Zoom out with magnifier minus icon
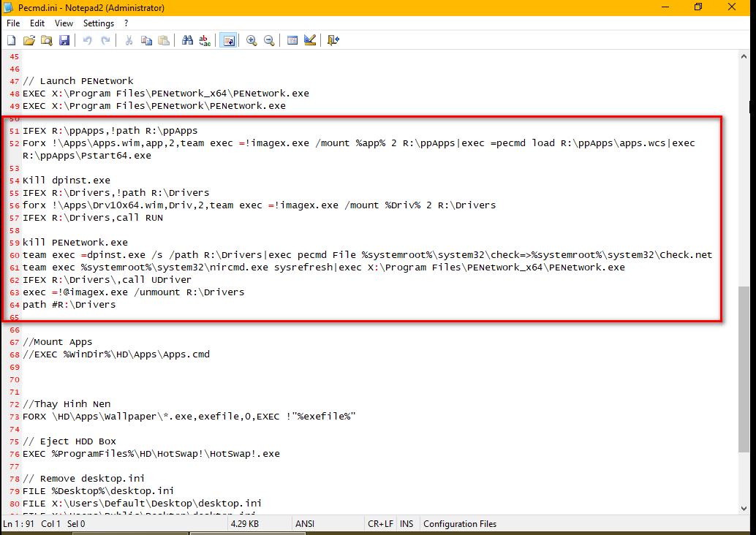The width and height of the screenshot is (756, 535). pyautogui.click(x=269, y=40)
